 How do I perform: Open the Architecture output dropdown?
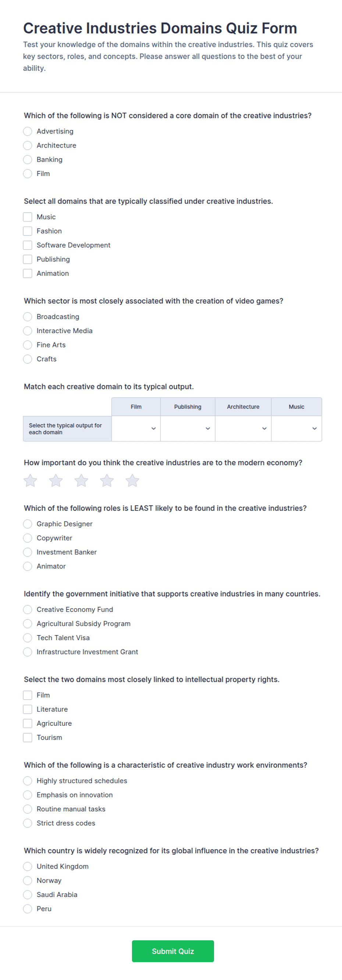click(243, 428)
